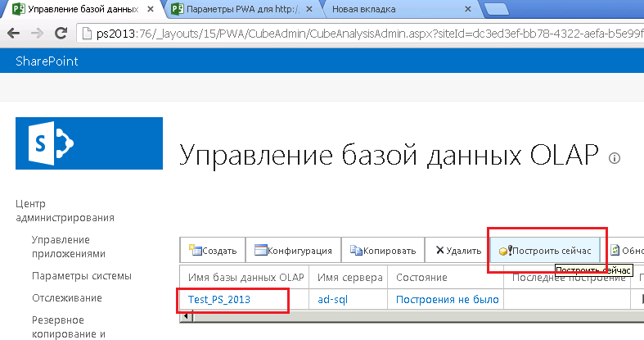Click Имя сервера column header
The image size is (644, 340).
coord(350,278)
